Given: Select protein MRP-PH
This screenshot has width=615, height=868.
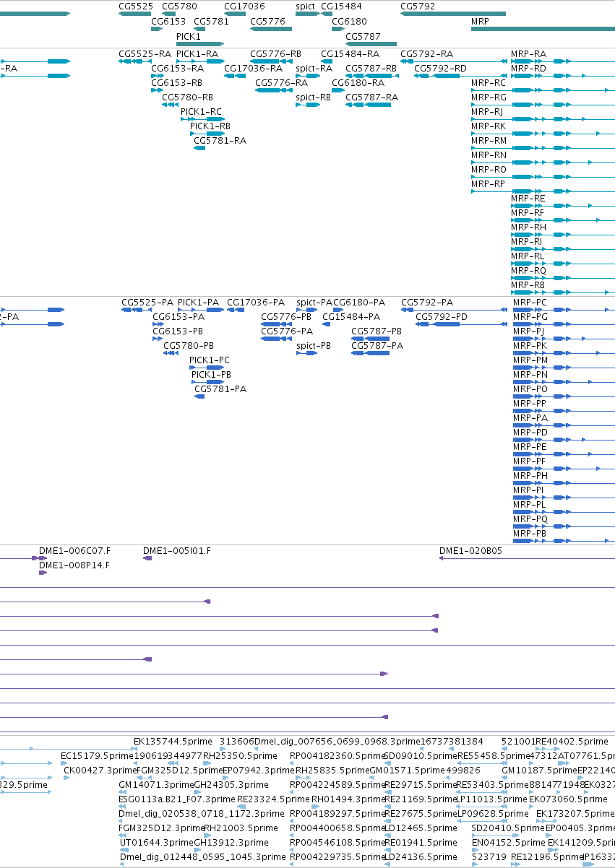Looking at the screenshot, I should click(x=530, y=476).
